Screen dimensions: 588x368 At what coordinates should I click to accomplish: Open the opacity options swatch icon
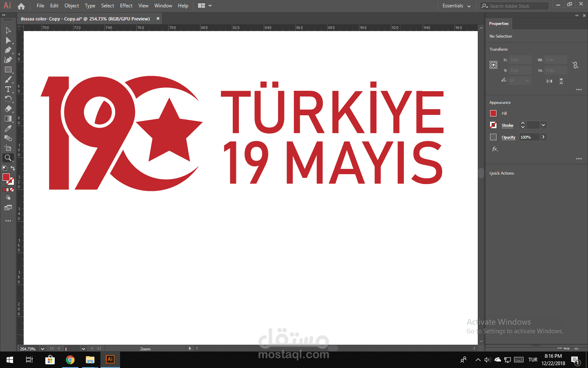493,137
